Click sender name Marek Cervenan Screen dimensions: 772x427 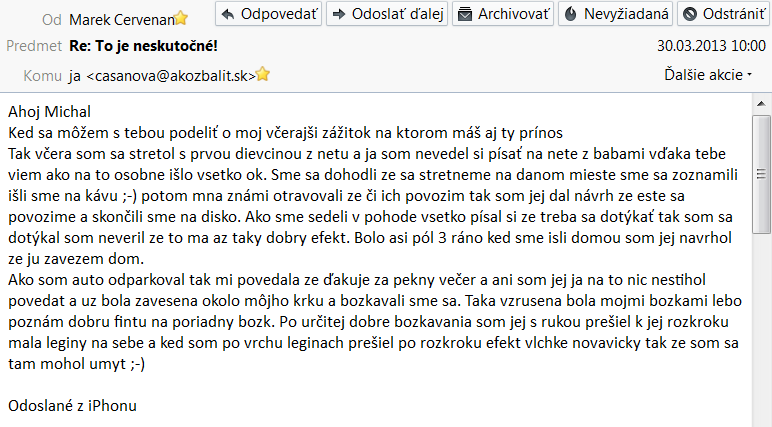tap(121, 18)
